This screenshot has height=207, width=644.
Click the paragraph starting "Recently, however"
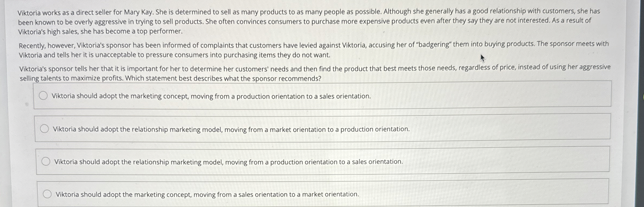click(x=314, y=50)
